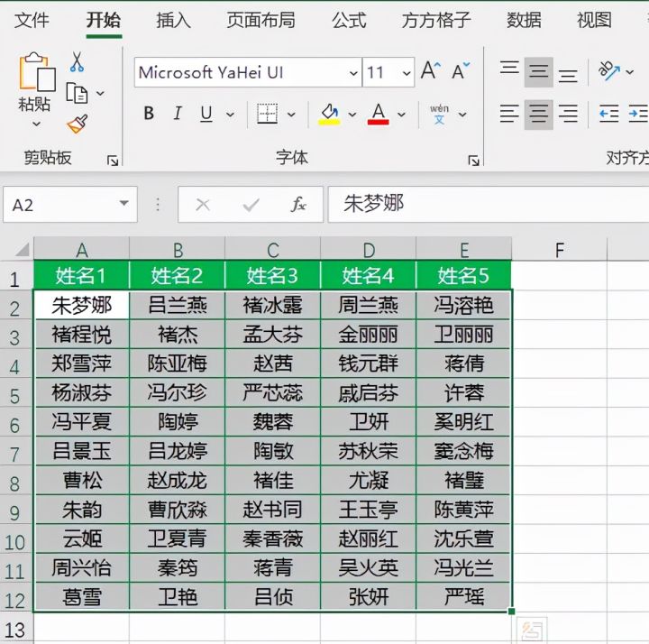Screen dimensions: 649x644
Task: Set bottom vertical alignment
Action: coord(568,76)
